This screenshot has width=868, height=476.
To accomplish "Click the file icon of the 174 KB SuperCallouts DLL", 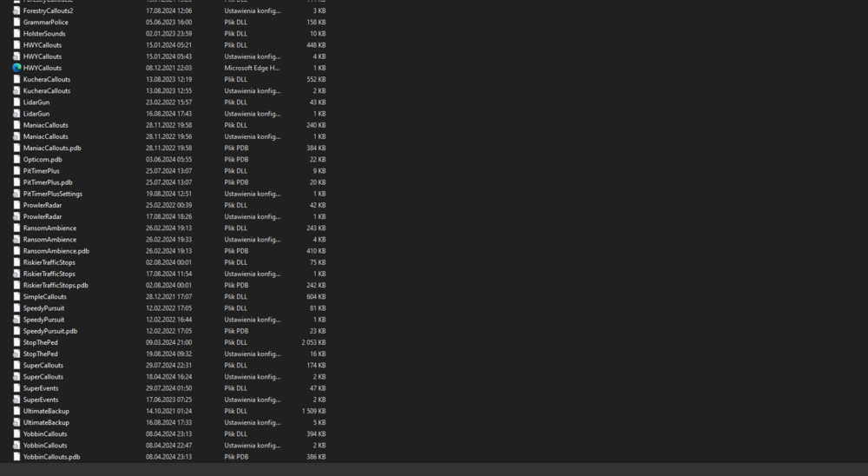I will tap(16, 365).
